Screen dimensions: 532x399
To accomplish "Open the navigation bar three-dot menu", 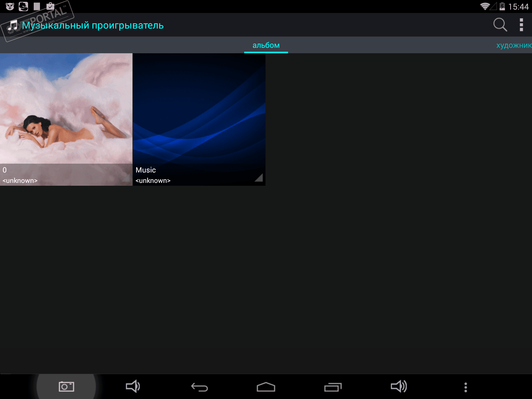I will coord(465,387).
